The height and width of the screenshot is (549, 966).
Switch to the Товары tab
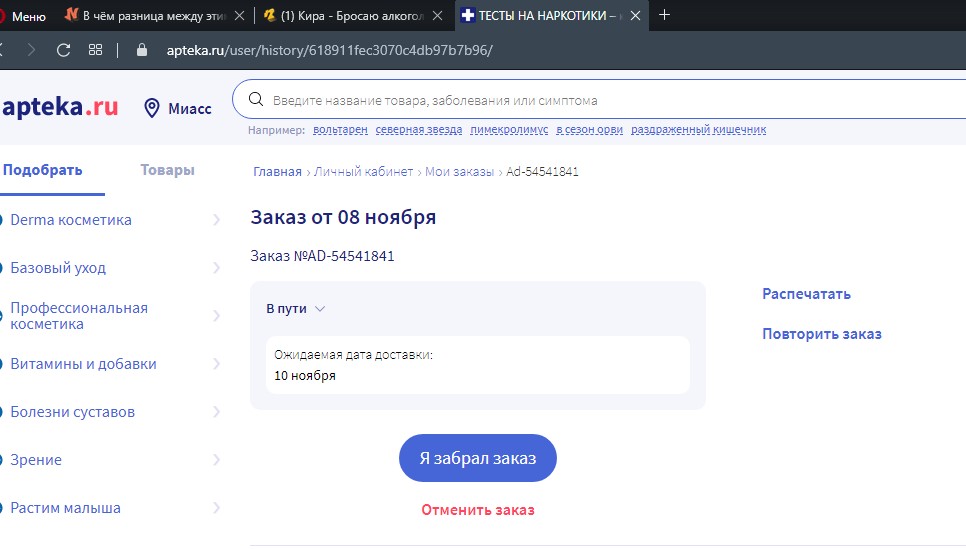click(167, 170)
